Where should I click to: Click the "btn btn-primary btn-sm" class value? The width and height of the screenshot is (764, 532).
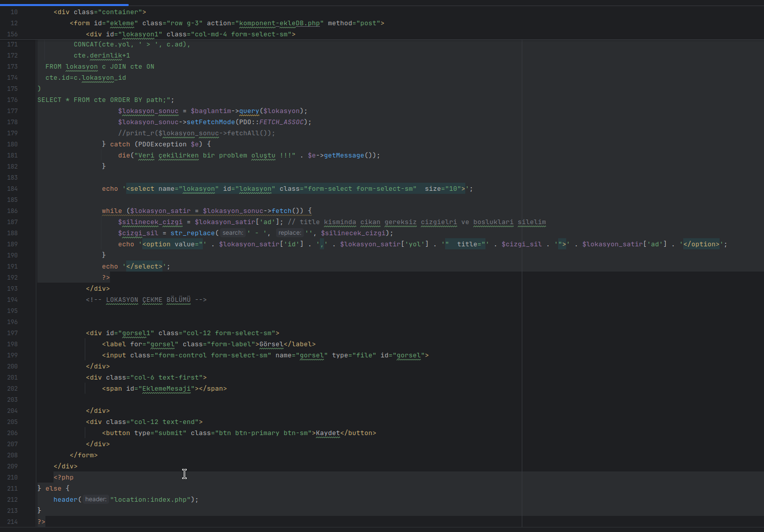click(x=263, y=433)
